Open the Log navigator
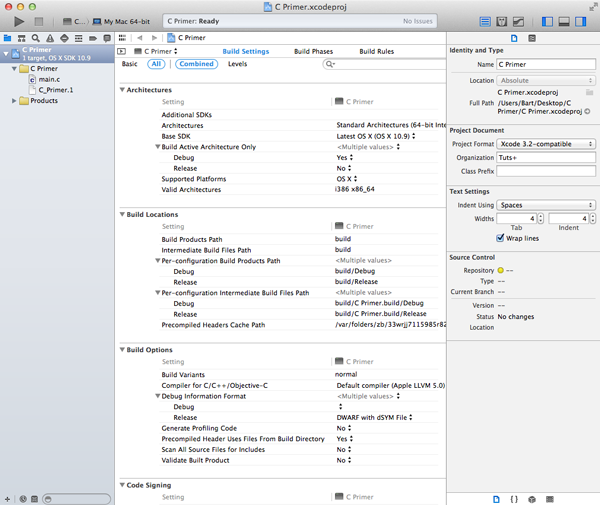The image size is (600, 505). click(107, 38)
